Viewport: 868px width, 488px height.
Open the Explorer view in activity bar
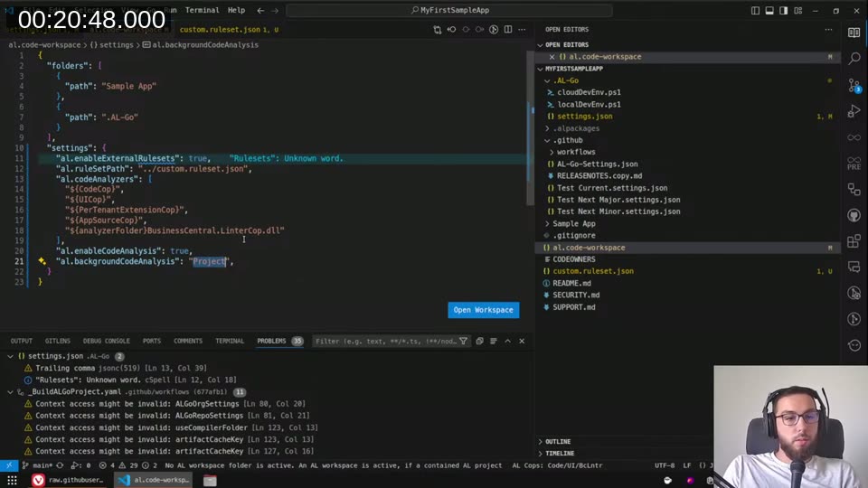point(854,33)
